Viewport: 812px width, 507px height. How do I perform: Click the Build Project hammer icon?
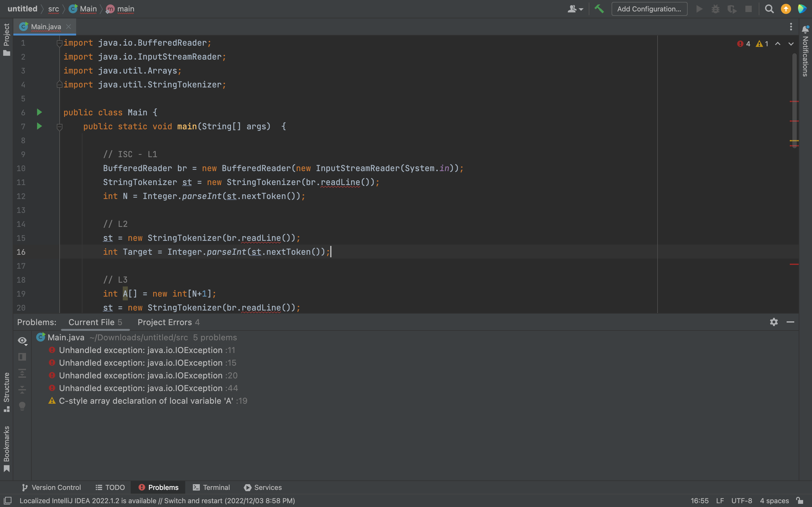coord(599,9)
